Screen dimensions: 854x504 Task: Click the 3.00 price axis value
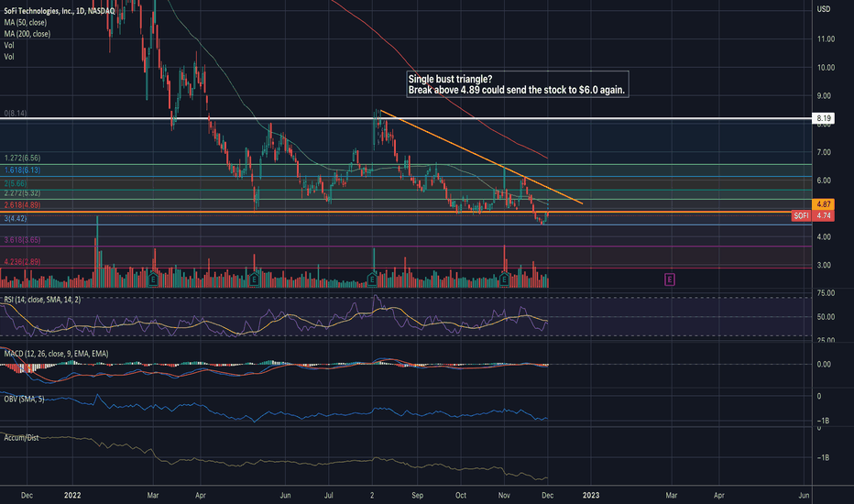coord(824,266)
